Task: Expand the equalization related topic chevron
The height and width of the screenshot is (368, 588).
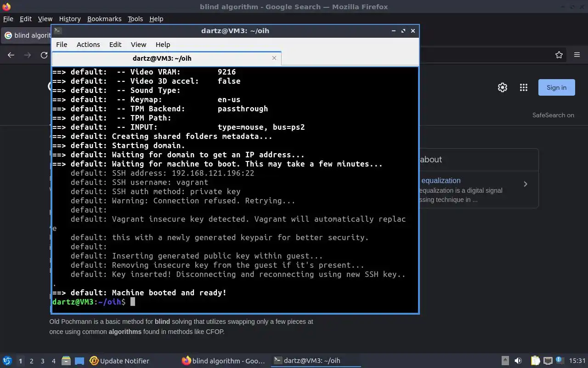Action: [526, 184]
